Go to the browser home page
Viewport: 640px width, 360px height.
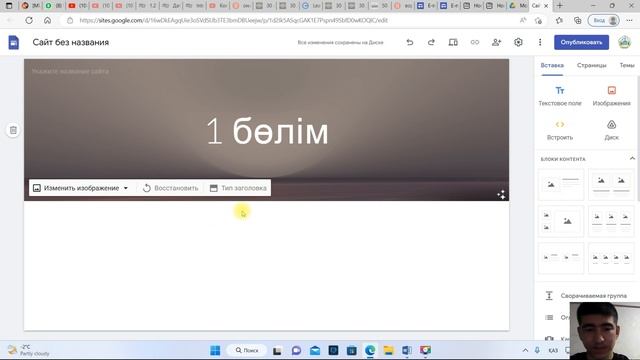[47, 20]
